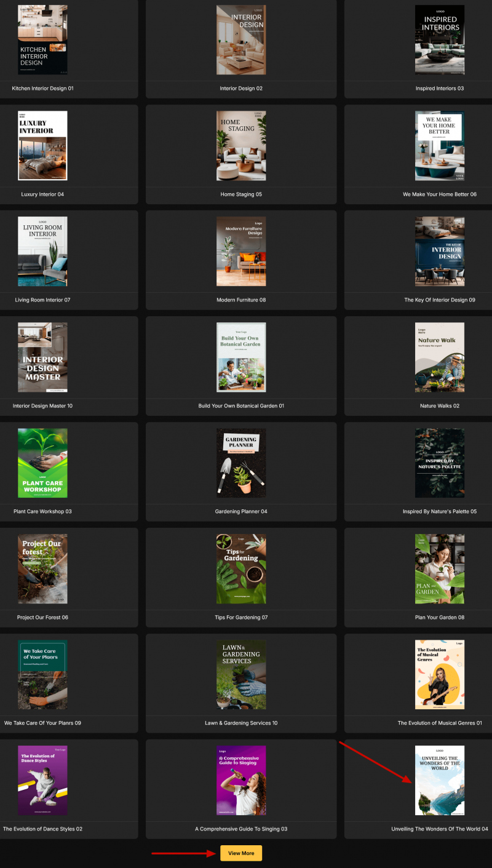Click the 'Kitchen Interior Design 01' caption

pyautogui.click(x=42, y=89)
